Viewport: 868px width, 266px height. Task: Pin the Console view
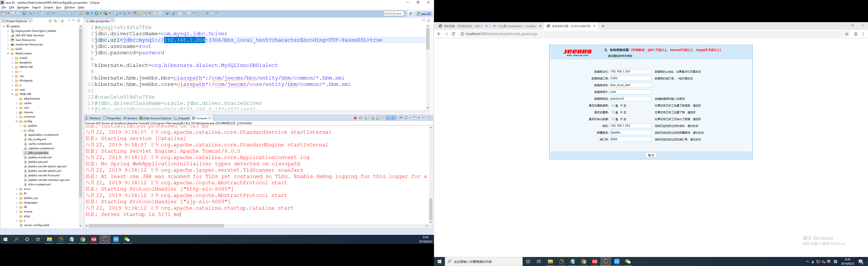400,118
